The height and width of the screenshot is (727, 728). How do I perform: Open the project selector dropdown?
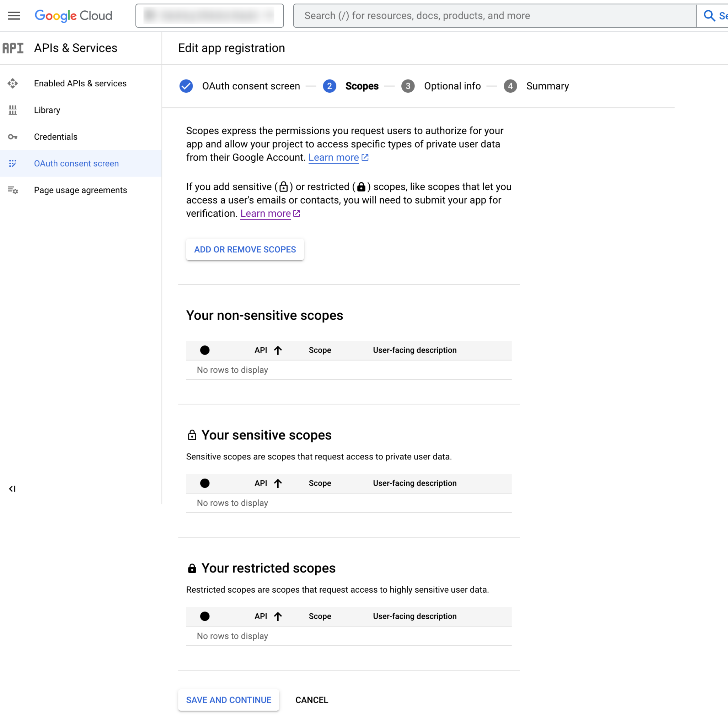(x=209, y=15)
